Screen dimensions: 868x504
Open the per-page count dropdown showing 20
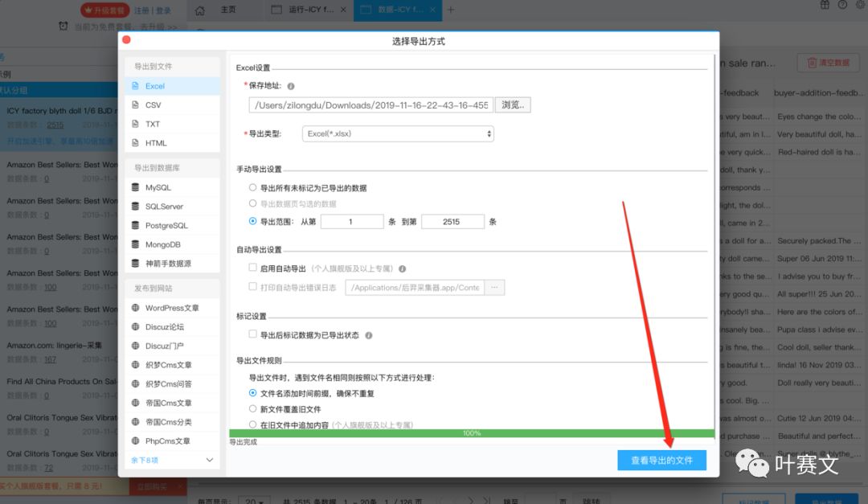(252, 501)
